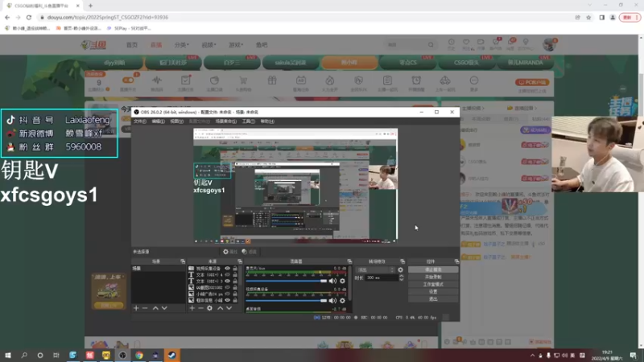Toggle visibility of the fifth image source
Image resolution: width=644 pixels, height=362 pixels.
(227, 294)
